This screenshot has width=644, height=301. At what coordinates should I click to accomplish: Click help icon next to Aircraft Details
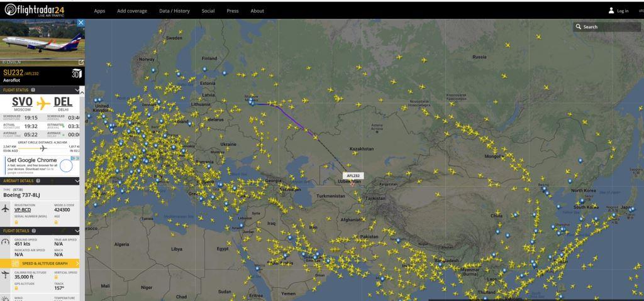click(x=38, y=181)
